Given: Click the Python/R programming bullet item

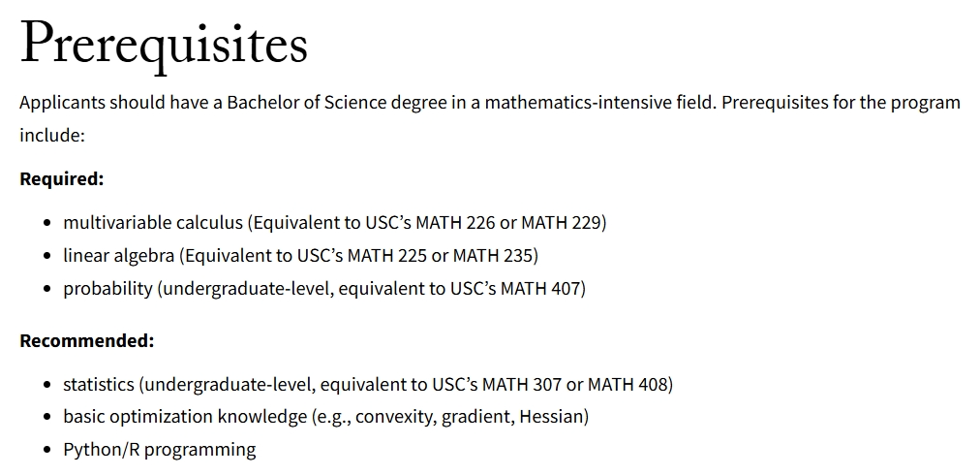Looking at the screenshot, I should (x=160, y=450).
